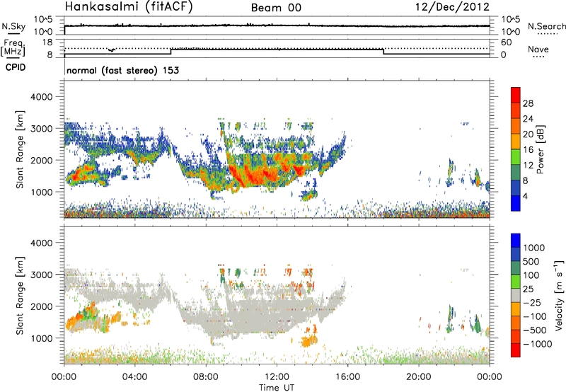The image size is (566, 392).
Task: Pick the light green Power segment between 12 and 16
Action: [516, 156]
